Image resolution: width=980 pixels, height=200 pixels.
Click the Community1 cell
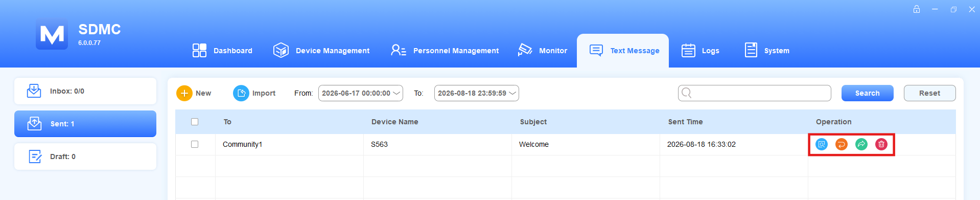tap(289, 144)
